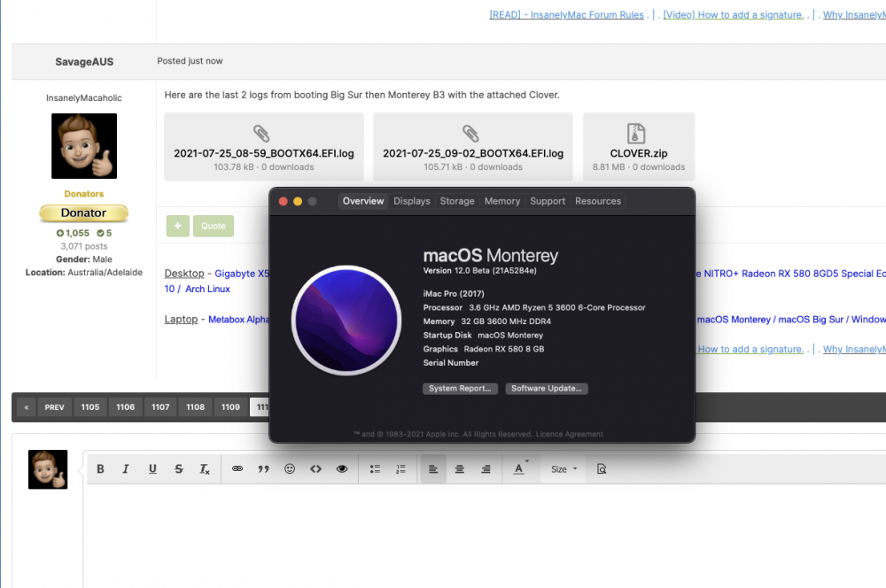This screenshot has height=588, width=886.
Task: Click the small avatar beside the reply editor
Action: tap(48, 469)
